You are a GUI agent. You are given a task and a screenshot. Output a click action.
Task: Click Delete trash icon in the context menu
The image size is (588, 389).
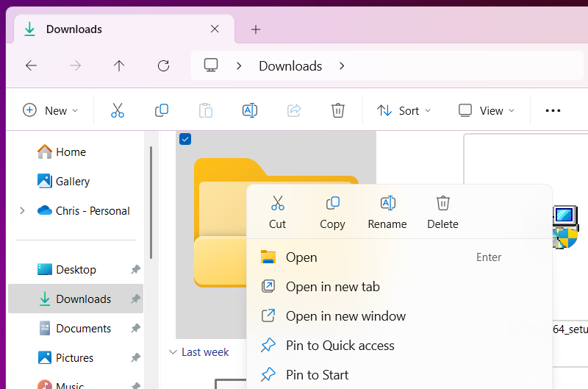pos(442,204)
